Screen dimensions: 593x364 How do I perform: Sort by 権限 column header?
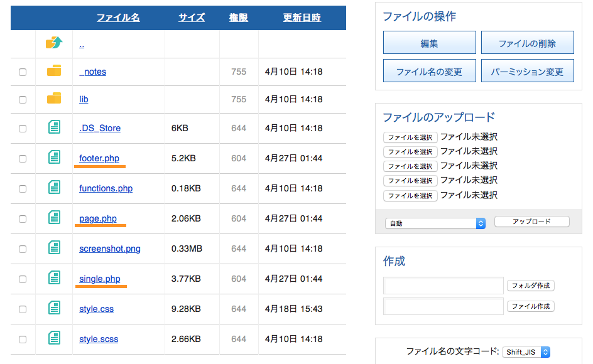(x=239, y=18)
